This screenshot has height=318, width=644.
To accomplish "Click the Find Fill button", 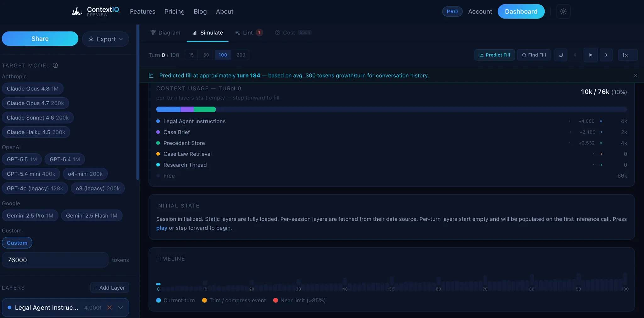I will [x=534, y=55].
